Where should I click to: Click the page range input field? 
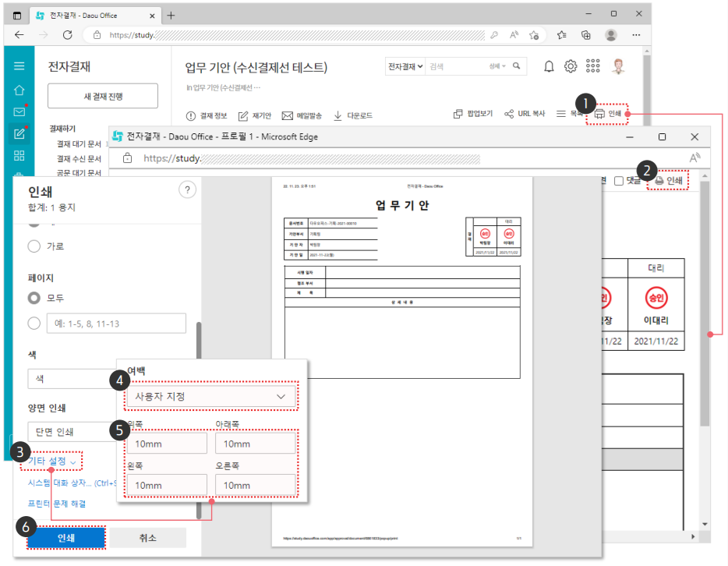115,324
